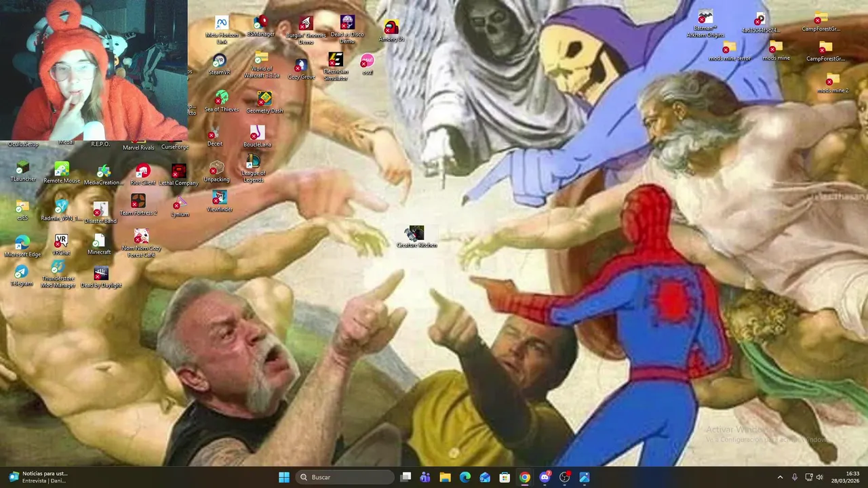
Task: Open Microsoft Teams from the taskbar
Action: pyautogui.click(x=425, y=477)
